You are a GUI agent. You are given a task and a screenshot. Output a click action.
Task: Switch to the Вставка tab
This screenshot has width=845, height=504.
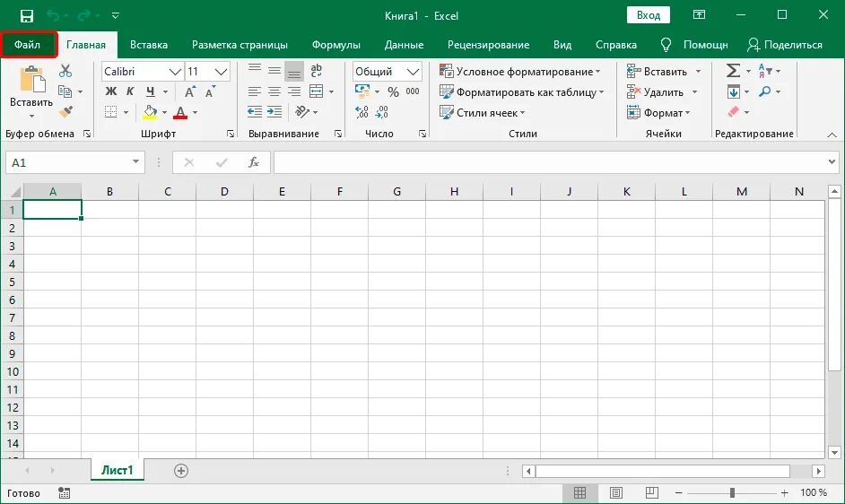point(149,45)
